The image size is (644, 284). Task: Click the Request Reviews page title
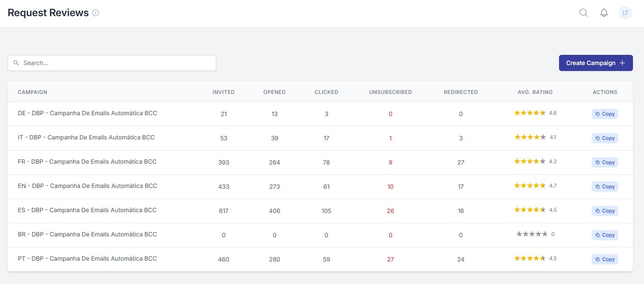(x=48, y=13)
